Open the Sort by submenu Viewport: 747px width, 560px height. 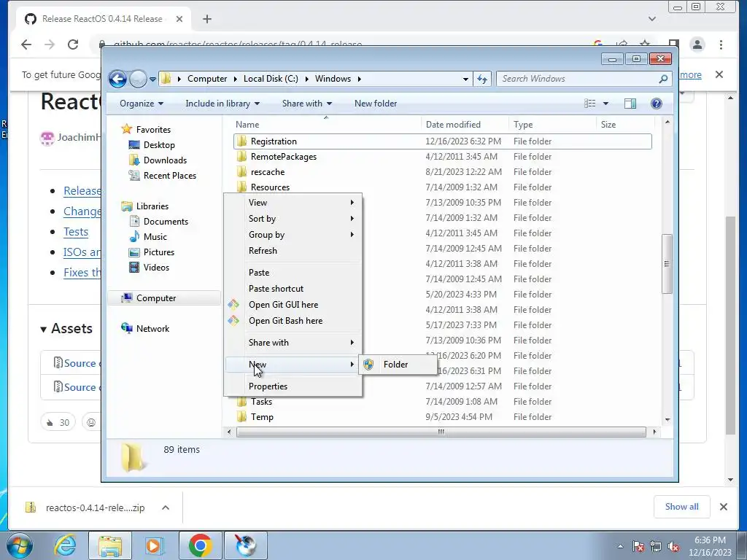coord(293,219)
